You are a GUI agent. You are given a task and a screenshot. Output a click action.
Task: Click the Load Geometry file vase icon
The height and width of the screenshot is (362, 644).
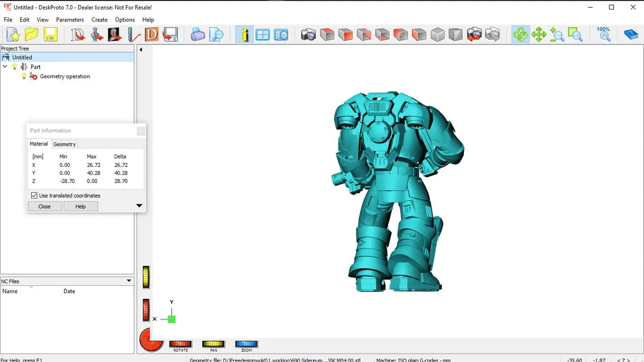pos(97,35)
